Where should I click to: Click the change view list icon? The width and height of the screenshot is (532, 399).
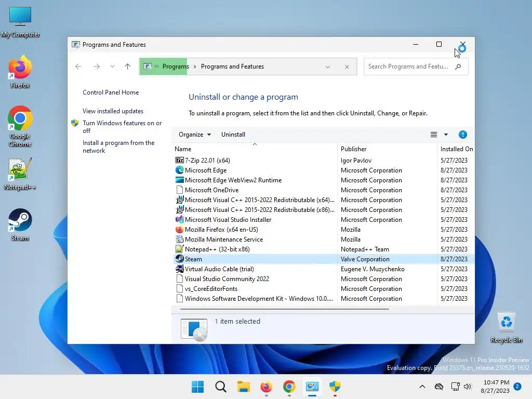(x=434, y=135)
